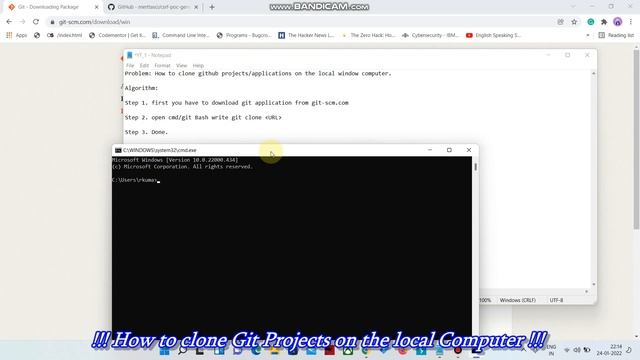Click the '(c) Microsoft Corporation' line in cmd
640x360 pixels.
click(182, 167)
